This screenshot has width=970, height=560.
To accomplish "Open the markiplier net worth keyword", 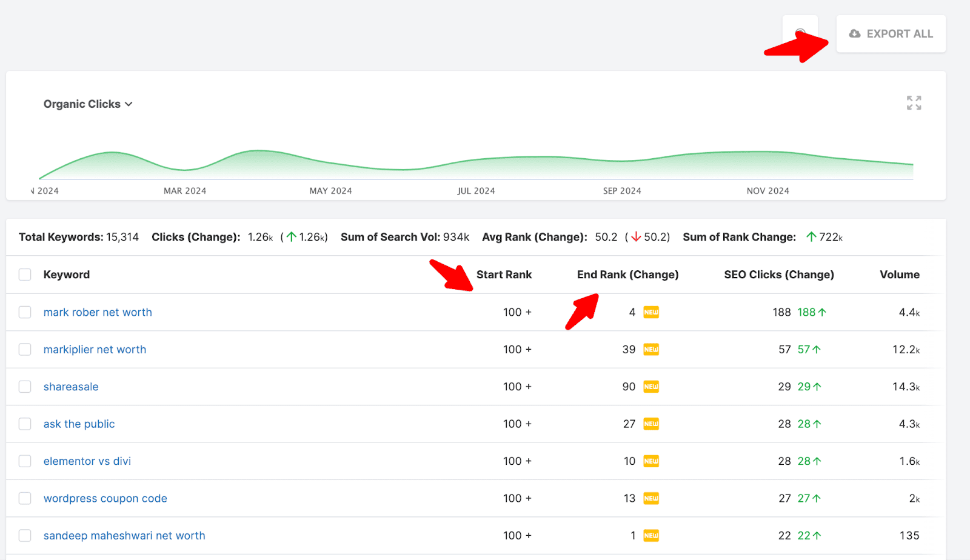I will [95, 350].
